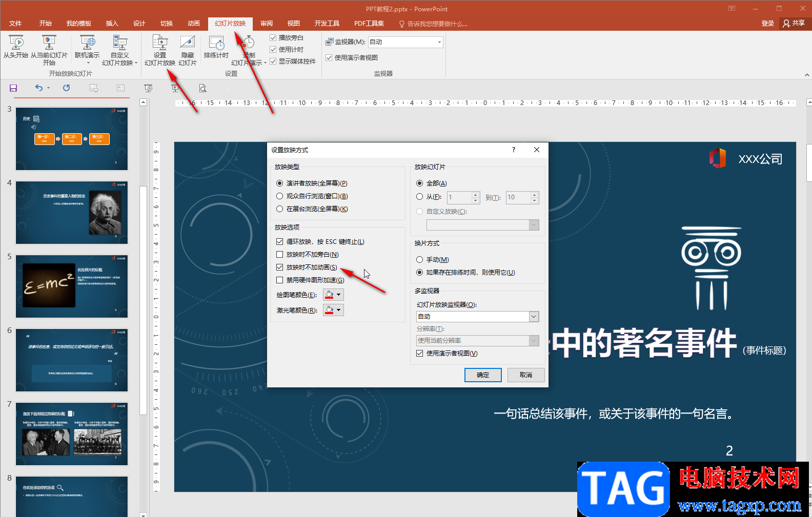Switch to 插入 (Insert) tab

pyautogui.click(x=112, y=24)
